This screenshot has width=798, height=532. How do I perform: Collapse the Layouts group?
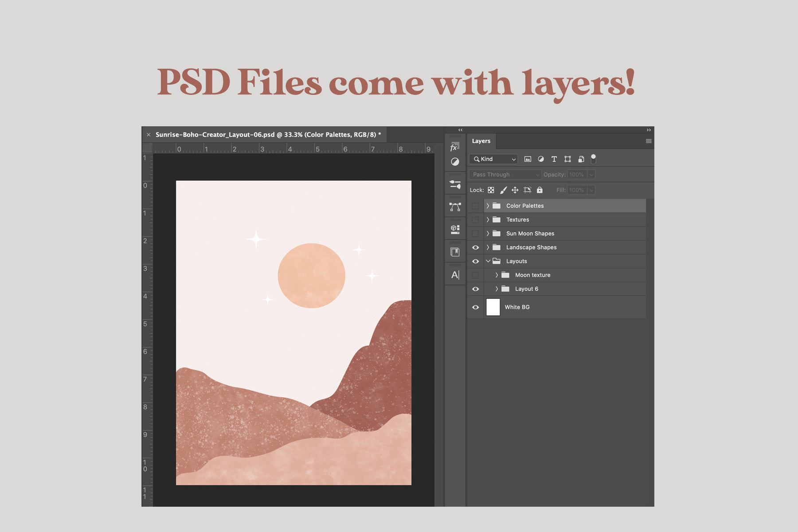488,261
